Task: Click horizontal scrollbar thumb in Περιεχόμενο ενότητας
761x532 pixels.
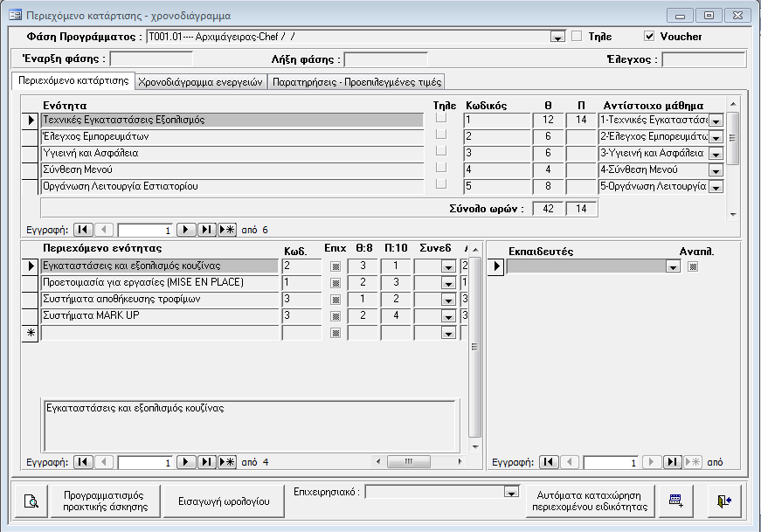Action: [x=409, y=461]
